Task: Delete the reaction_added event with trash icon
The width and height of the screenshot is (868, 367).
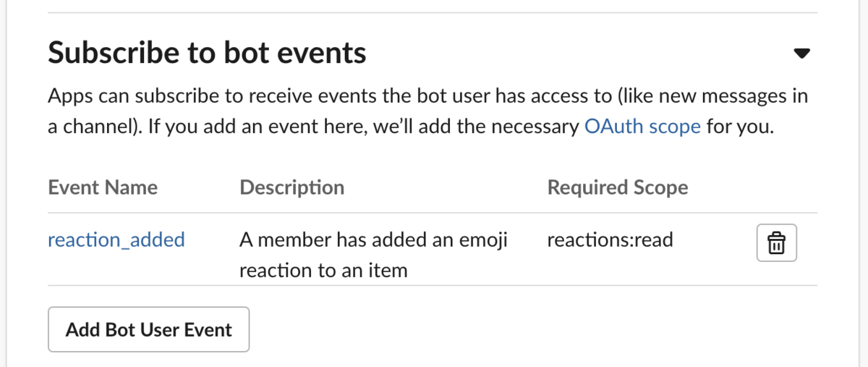Action: pos(776,242)
